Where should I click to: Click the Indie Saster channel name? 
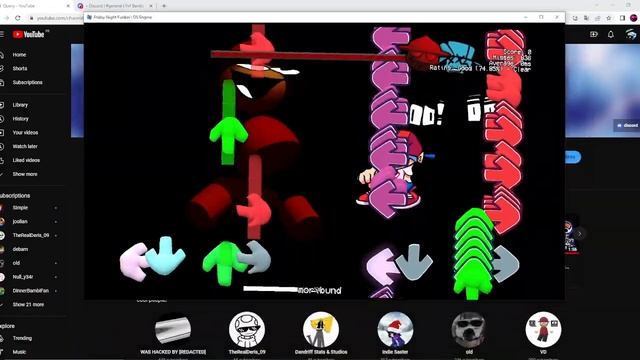(395, 352)
